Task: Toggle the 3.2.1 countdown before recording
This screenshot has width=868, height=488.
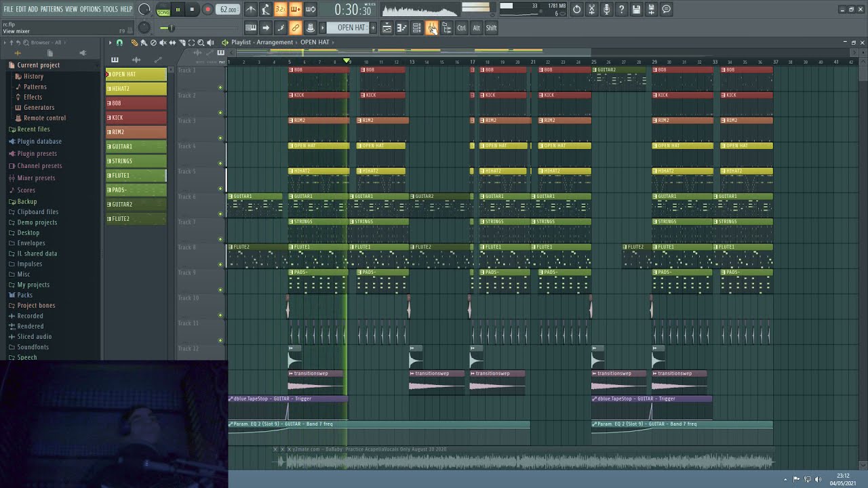Action: coord(280,9)
